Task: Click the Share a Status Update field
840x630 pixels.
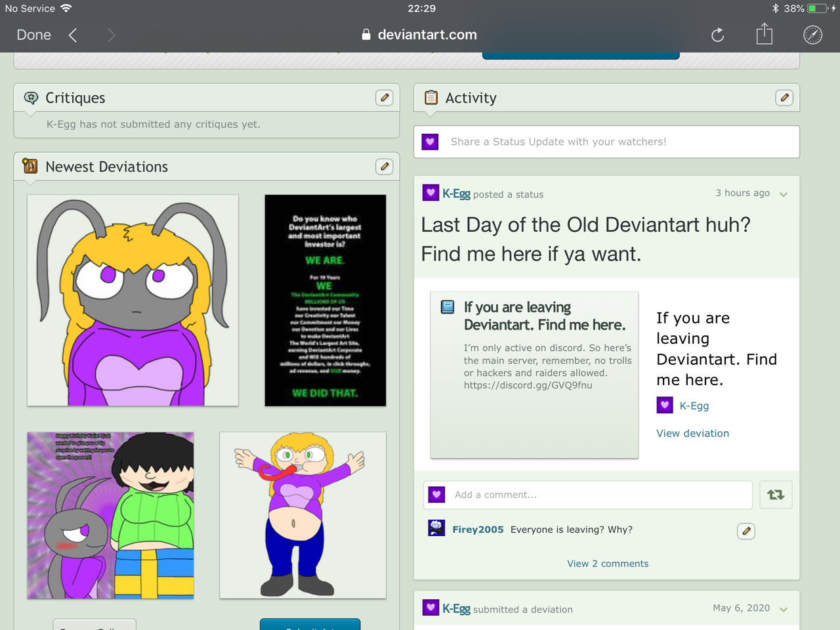Action: (x=606, y=142)
